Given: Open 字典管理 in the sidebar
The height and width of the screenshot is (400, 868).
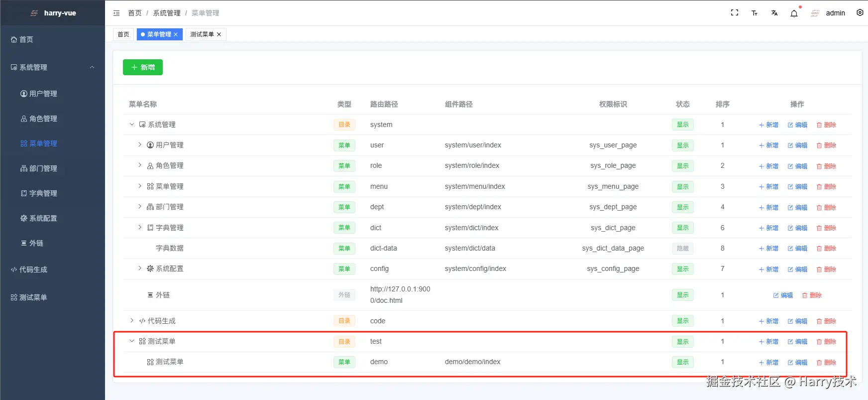Looking at the screenshot, I should point(52,193).
